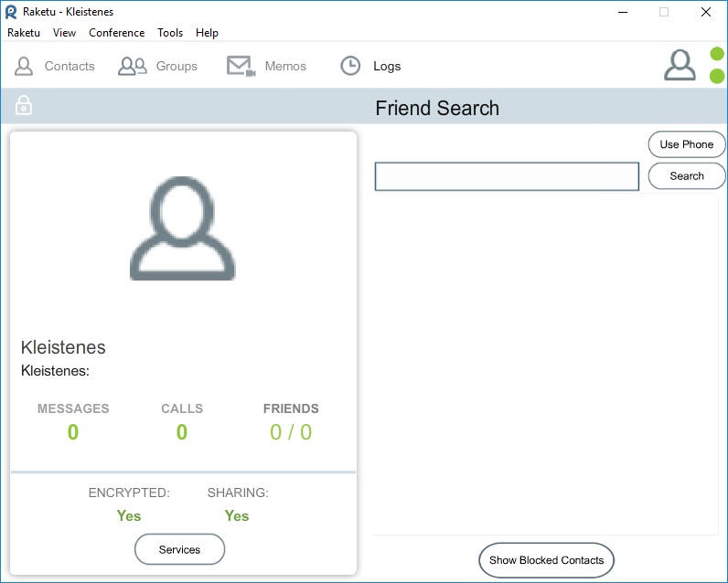The width and height of the screenshot is (728, 583).
Task: Open the profile icon in the top right
Action: [x=680, y=65]
